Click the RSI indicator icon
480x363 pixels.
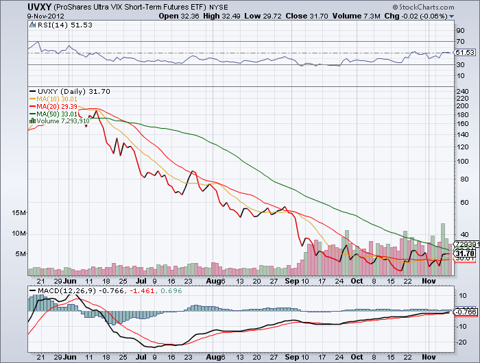pyautogui.click(x=33, y=25)
